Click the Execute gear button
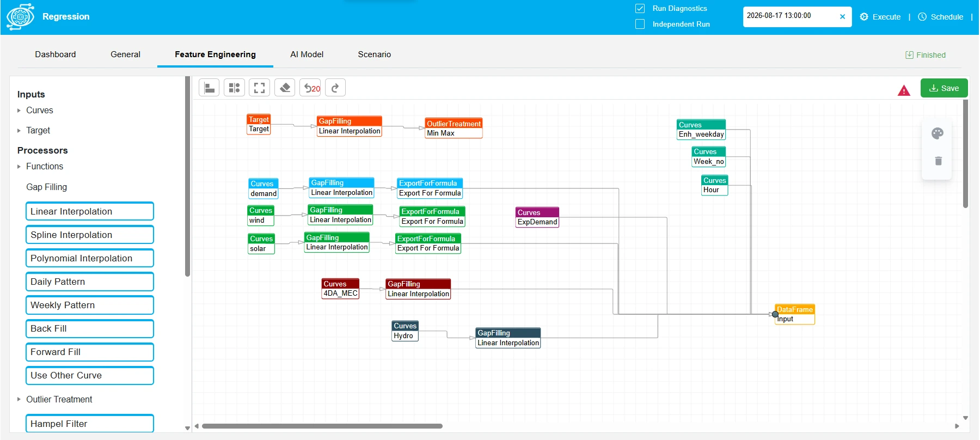Screen dimensions: 980x440 pyautogui.click(x=880, y=17)
